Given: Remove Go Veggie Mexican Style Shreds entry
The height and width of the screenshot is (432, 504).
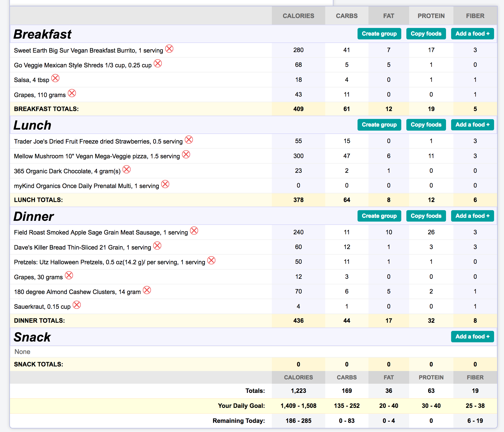Looking at the screenshot, I should [x=158, y=64].
